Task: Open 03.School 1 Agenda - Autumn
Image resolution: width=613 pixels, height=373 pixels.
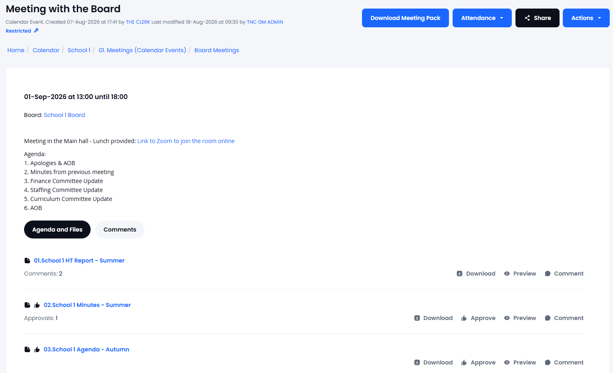Action: (x=86, y=350)
